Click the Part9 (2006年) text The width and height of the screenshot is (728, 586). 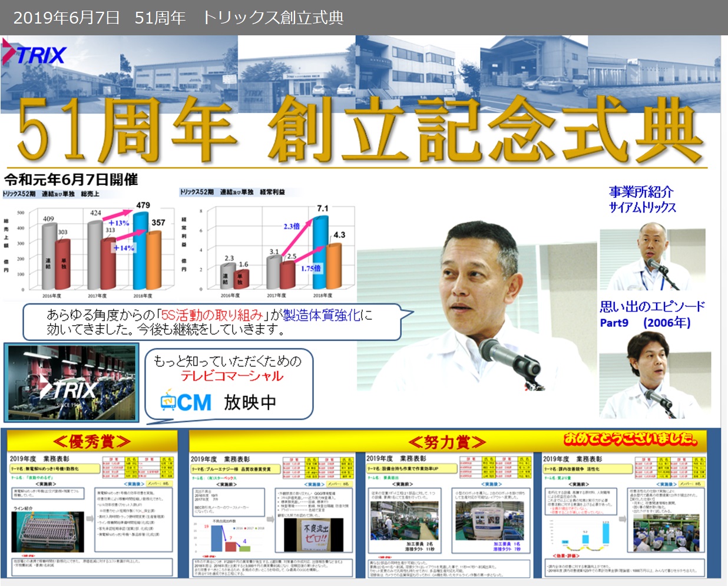point(645,323)
